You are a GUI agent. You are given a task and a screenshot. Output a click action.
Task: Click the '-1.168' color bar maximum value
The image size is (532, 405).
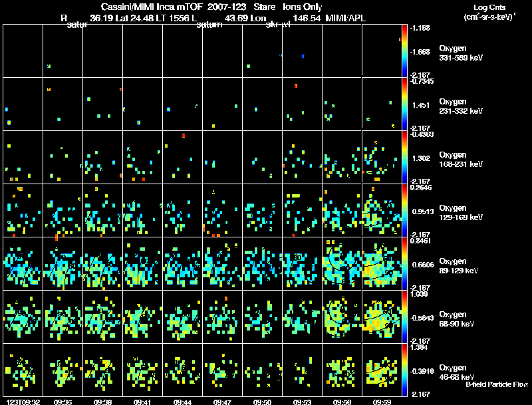coord(420,28)
